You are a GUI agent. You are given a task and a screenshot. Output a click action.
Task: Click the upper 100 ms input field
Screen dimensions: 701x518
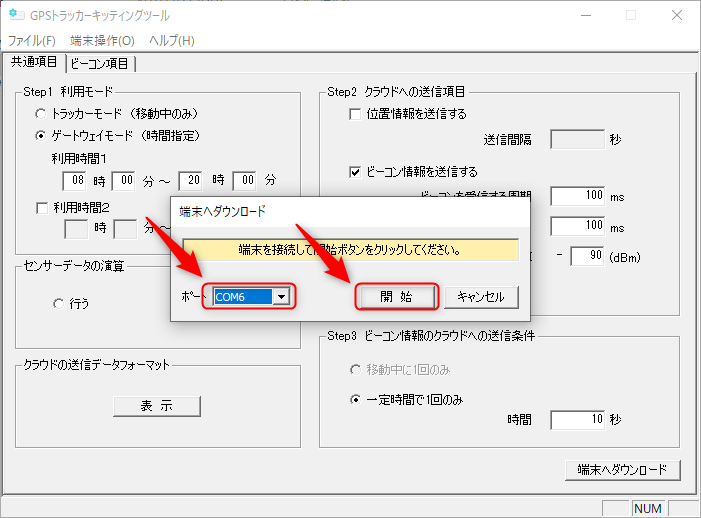pos(578,196)
